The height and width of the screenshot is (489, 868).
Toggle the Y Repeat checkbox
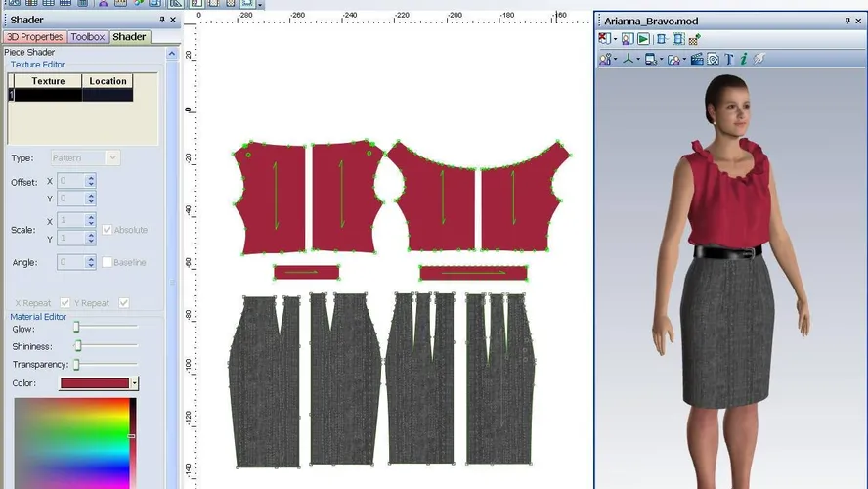124,303
